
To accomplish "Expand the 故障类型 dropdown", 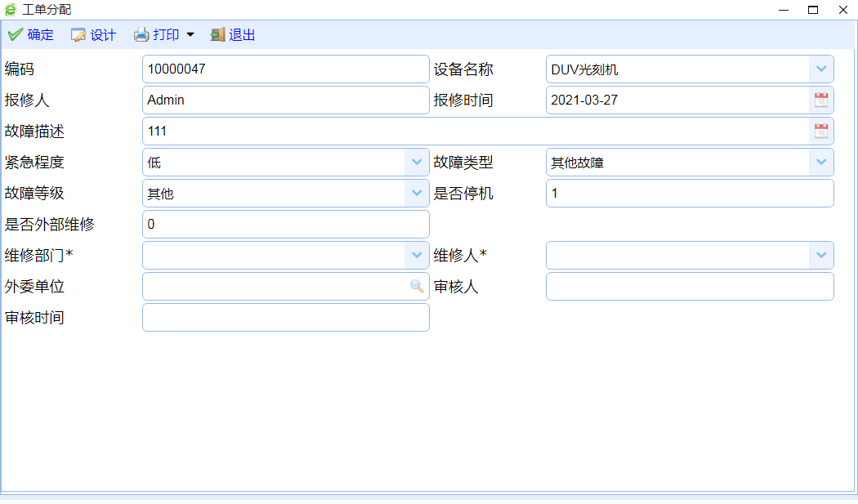I will click(820, 162).
